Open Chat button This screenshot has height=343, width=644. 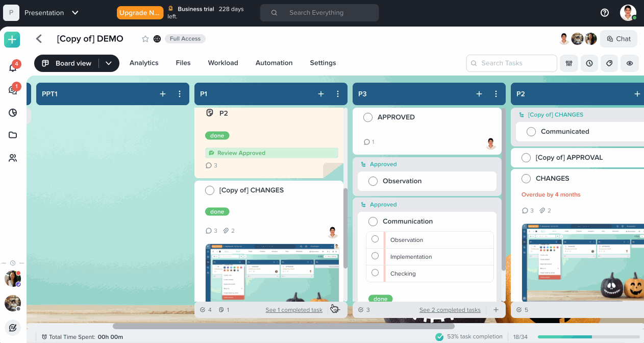coord(619,39)
